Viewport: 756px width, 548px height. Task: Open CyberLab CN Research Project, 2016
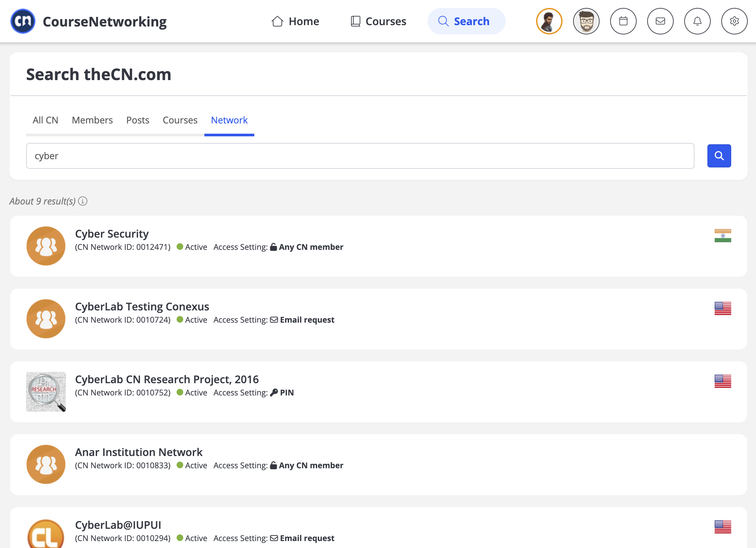pyautogui.click(x=167, y=379)
